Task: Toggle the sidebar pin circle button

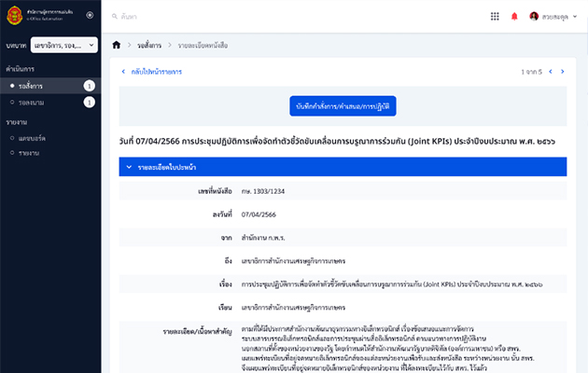Action: click(90, 15)
